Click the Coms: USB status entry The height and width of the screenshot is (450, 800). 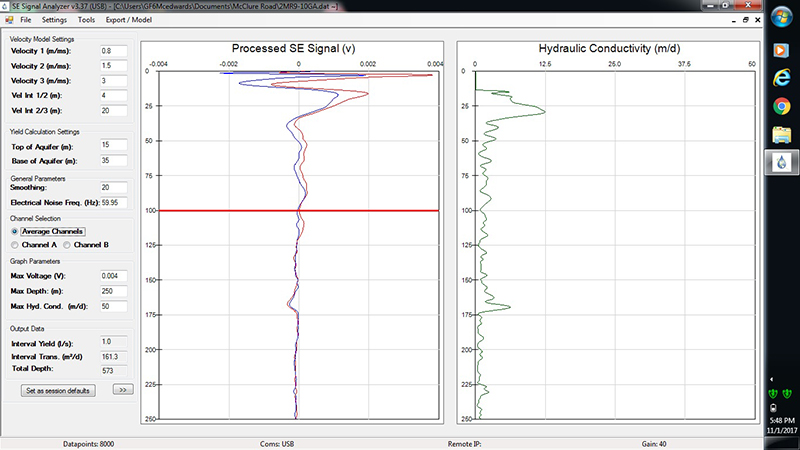[x=277, y=444]
